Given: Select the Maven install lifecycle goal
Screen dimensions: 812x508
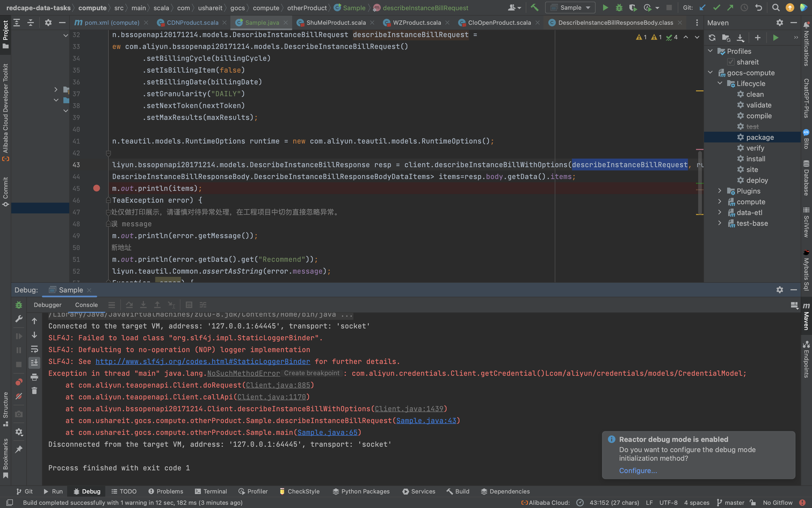Looking at the screenshot, I should point(756,159).
